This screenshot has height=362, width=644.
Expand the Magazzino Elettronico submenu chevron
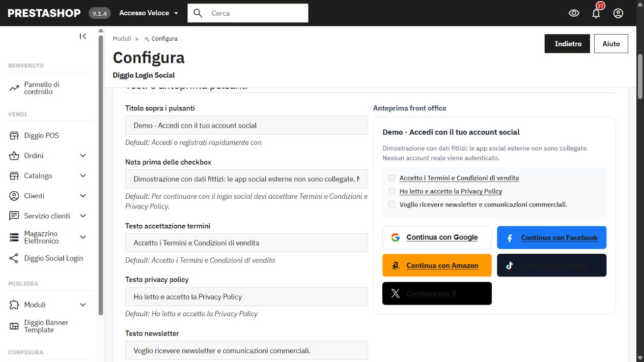tap(83, 237)
